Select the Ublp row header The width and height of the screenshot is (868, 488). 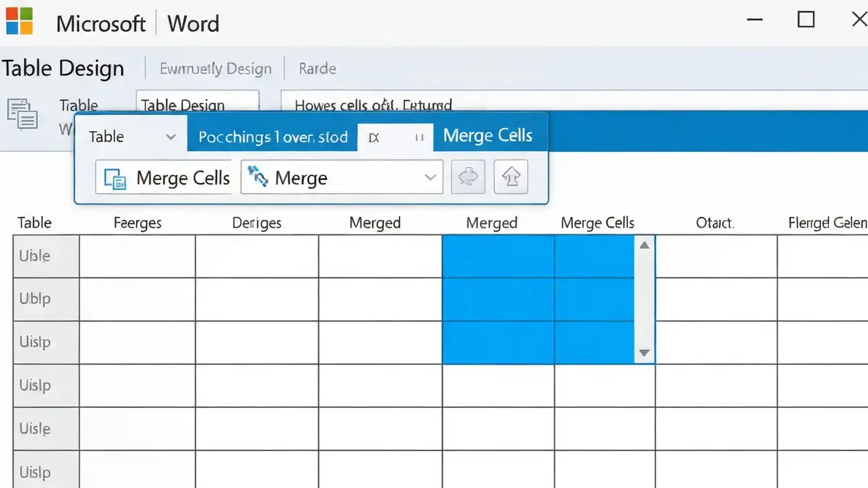pyautogui.click(x=46, y=299)
